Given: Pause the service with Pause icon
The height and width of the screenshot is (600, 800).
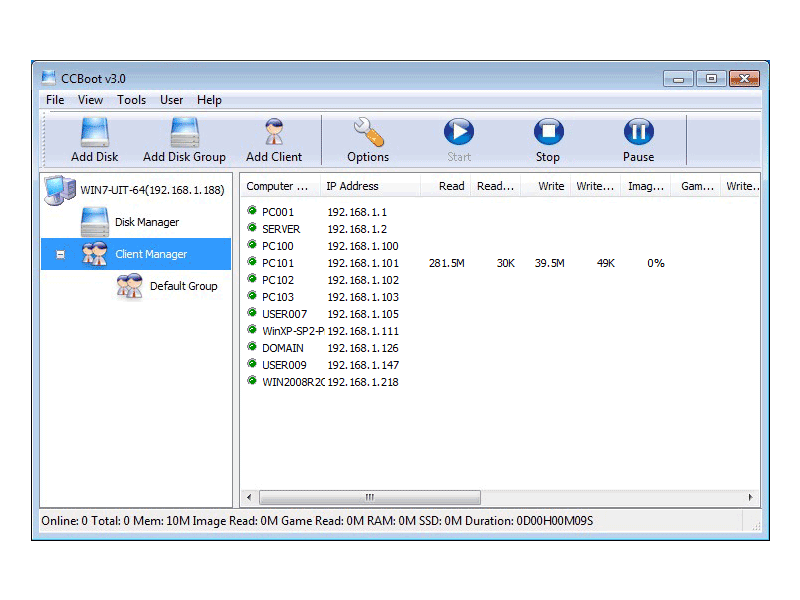Looking at the screenshot, I should coord(638,132).
